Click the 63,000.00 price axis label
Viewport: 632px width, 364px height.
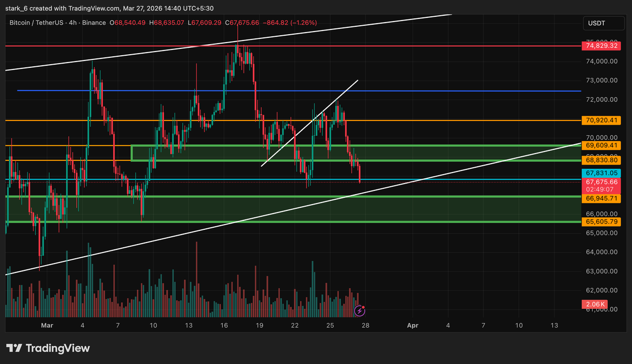(x=601, y=271)
